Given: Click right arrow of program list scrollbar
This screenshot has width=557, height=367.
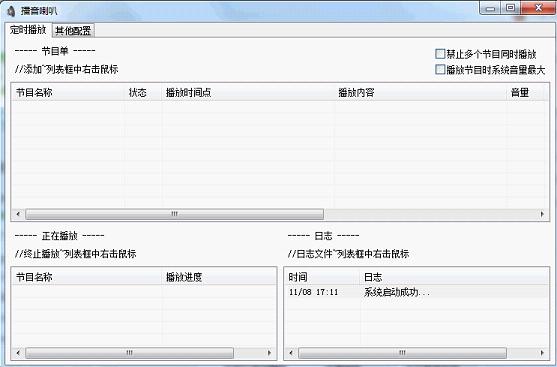Looking at the screenshot, I should 542,214.
